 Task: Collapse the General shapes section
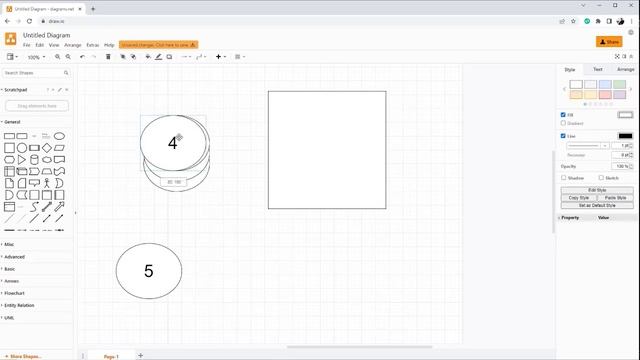(x=11, y=122)
